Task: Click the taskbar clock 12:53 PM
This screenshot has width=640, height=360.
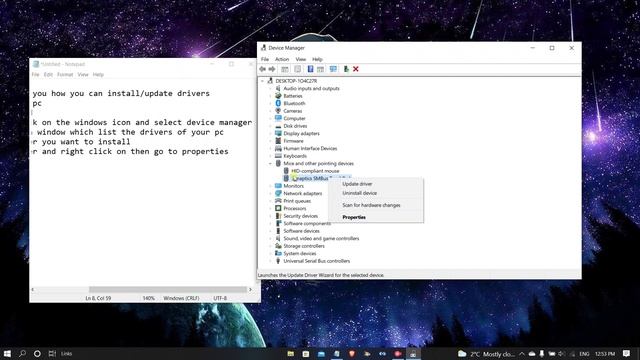Action: 605,354
